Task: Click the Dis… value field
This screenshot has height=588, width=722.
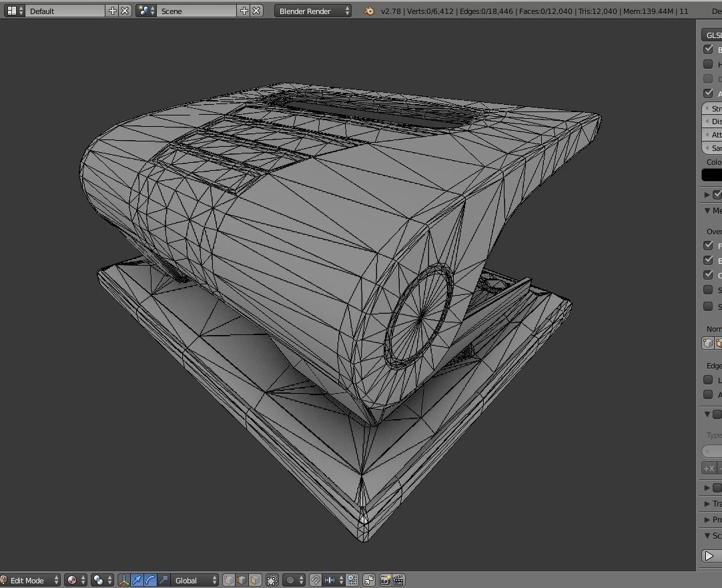Action: coord(712,121)
